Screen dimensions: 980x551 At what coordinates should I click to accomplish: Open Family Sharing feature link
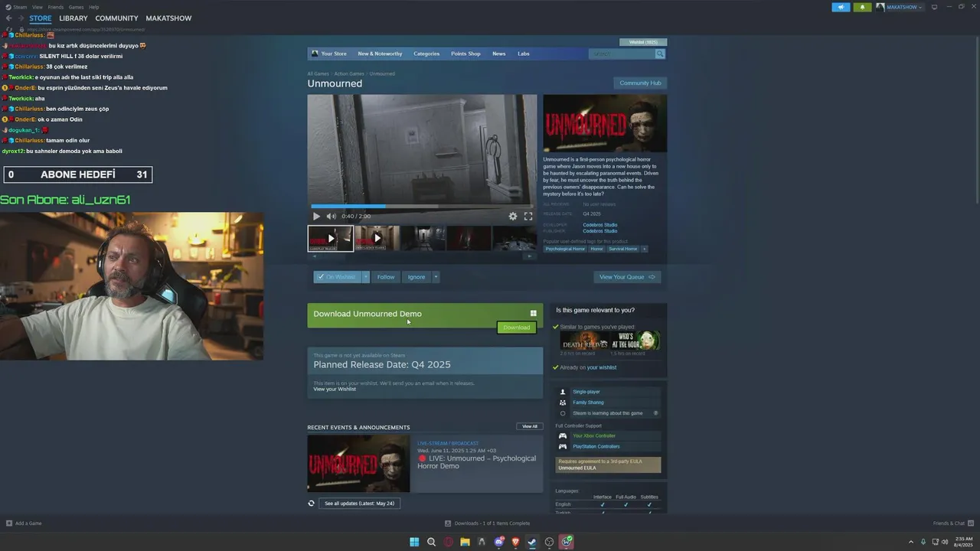coord(588,403)
